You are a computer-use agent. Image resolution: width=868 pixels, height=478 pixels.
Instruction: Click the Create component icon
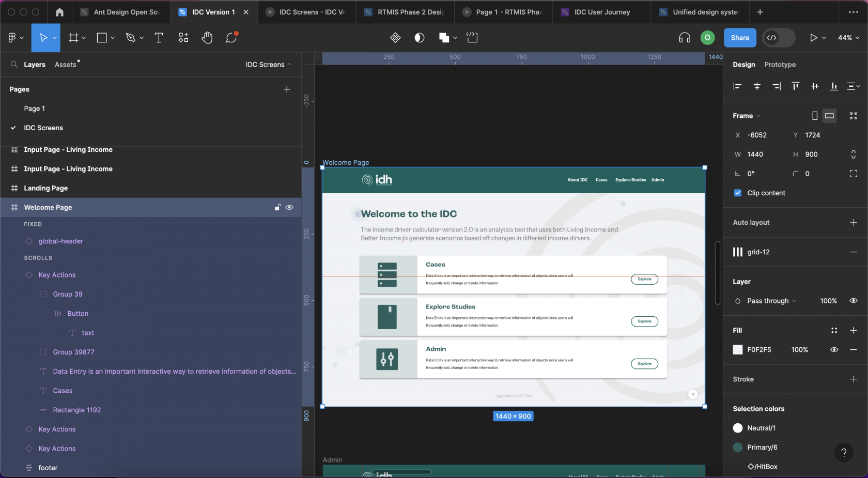point(395,38)
